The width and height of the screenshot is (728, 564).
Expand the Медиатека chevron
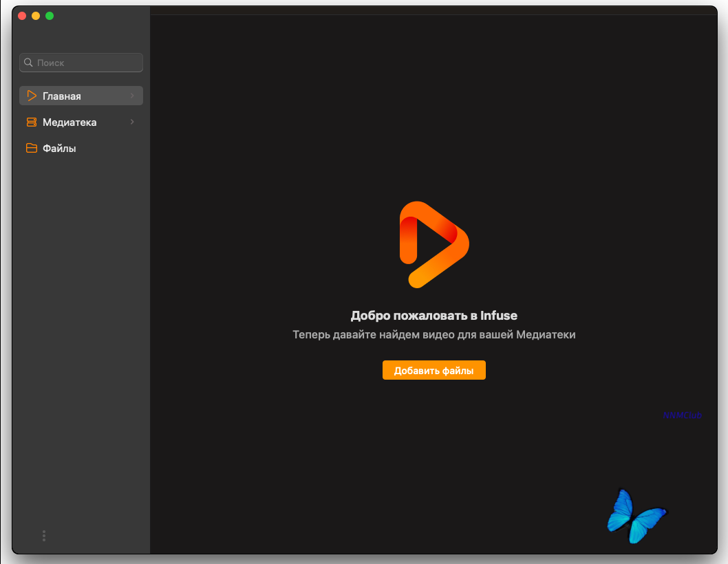(x=132, y=122)
